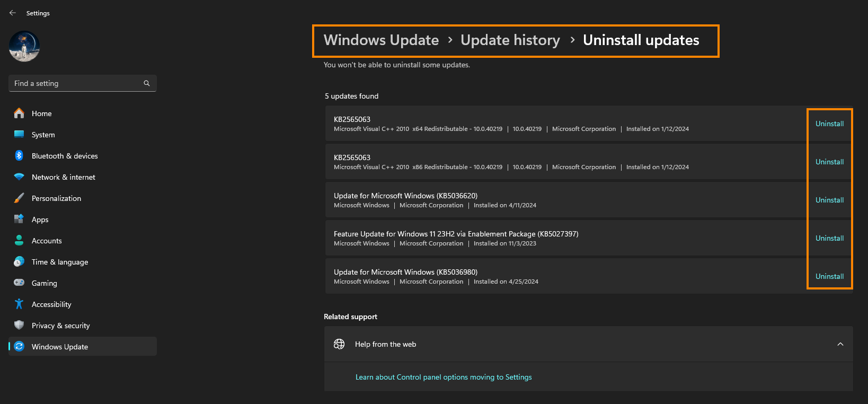868x404 pixels.
Task: Click the System monitor icon
Action: pyautogui.click(x=19, y=135)
